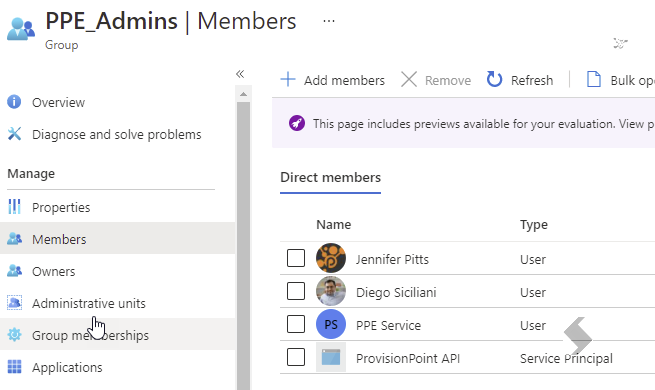Click the PS initials avatar
Screen dimensions: 655x390
[331, 324]
